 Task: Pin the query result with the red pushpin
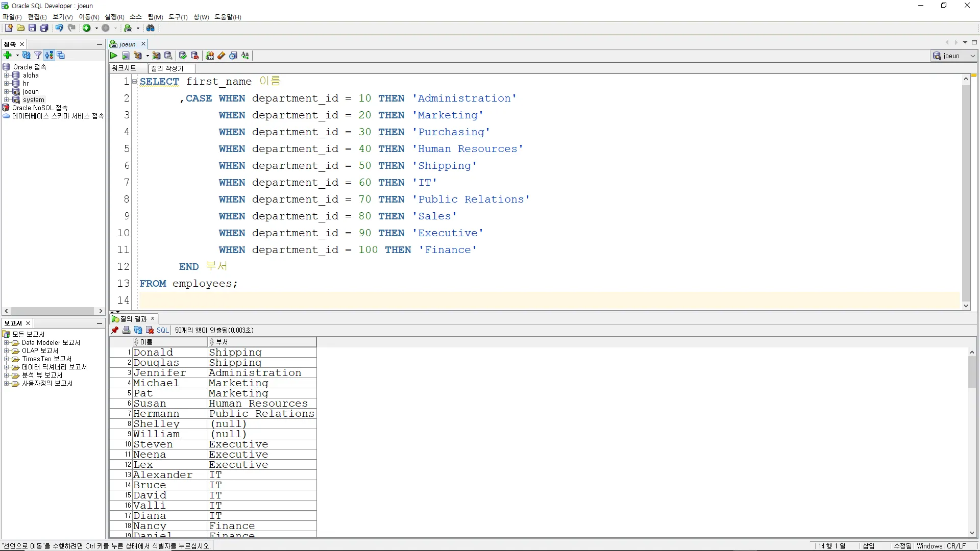(115, 330)
